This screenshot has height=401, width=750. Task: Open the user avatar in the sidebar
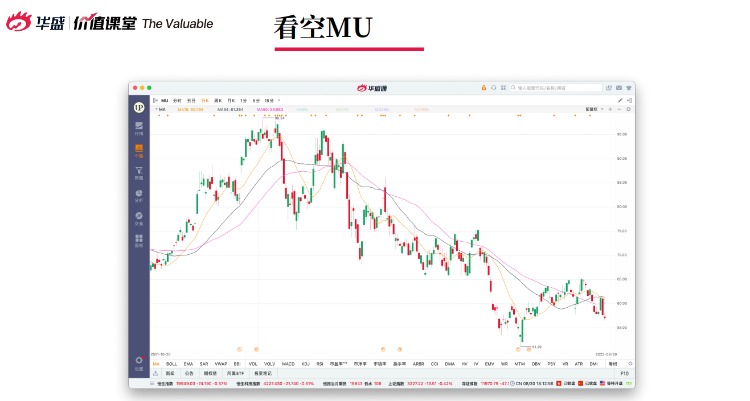pos(139,108)
